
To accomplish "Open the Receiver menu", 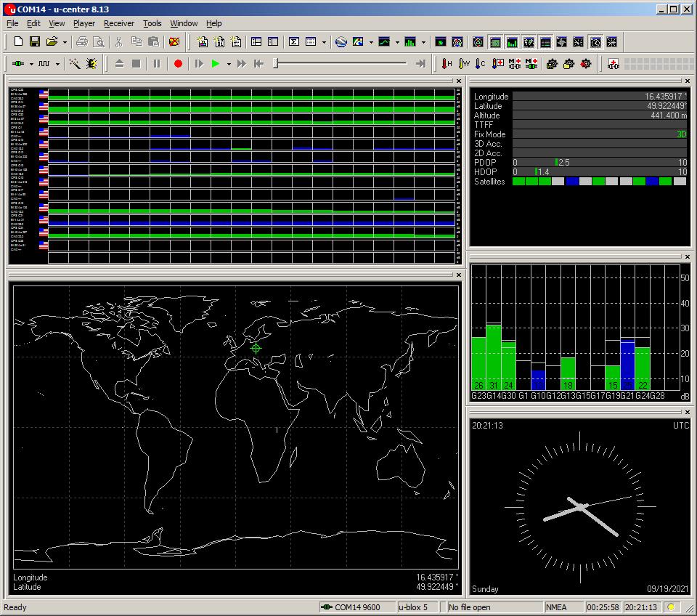I will coord(119,23).
